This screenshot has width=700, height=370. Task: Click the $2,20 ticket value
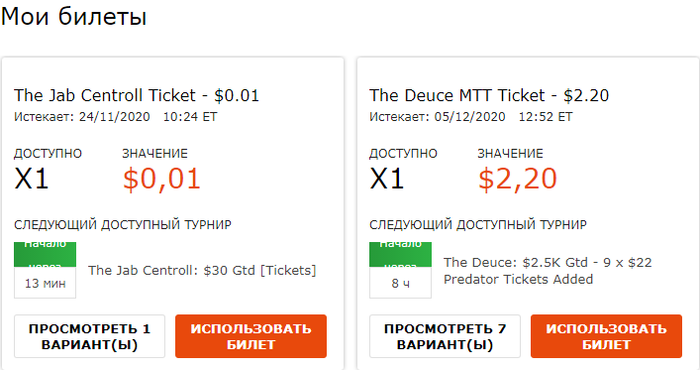point(517,179)
